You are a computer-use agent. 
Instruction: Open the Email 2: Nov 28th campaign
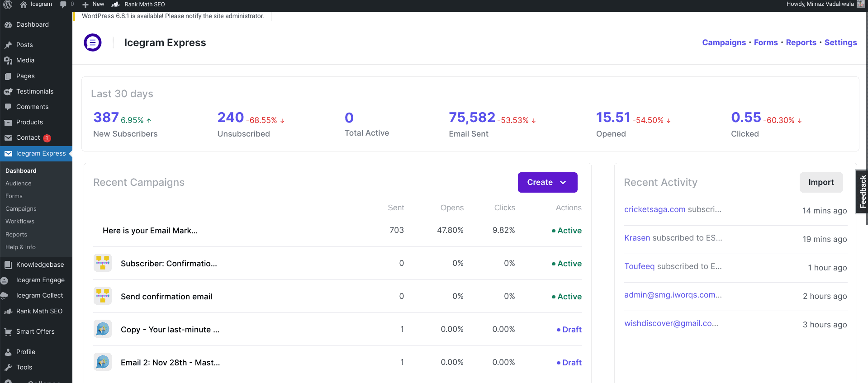point(171,363)
